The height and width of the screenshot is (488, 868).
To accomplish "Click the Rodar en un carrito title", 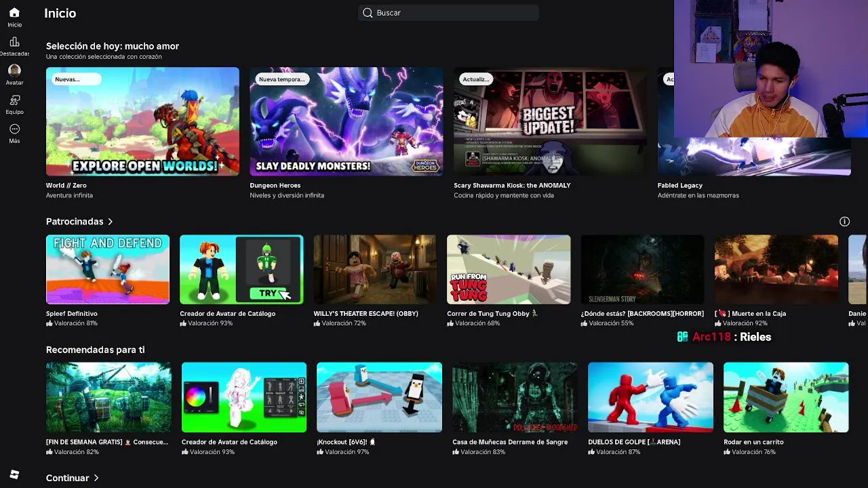I will pyautogui.click(x=753, y=442).
